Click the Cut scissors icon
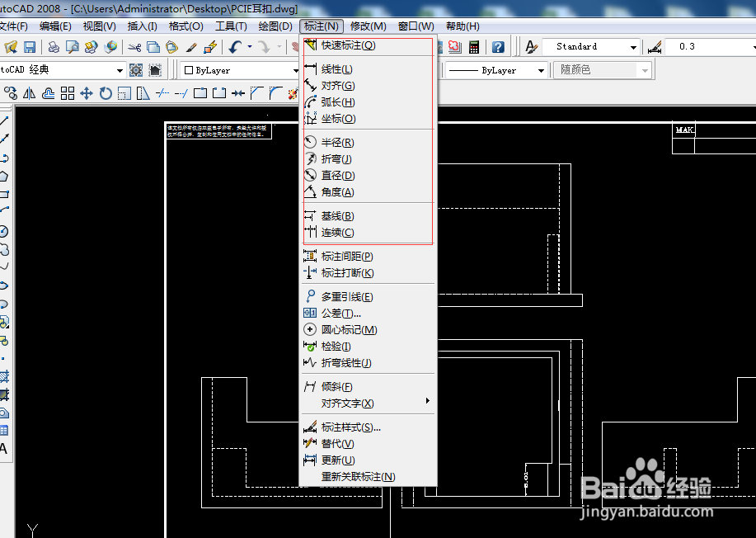The image size is (756, 538). point(134,47)
